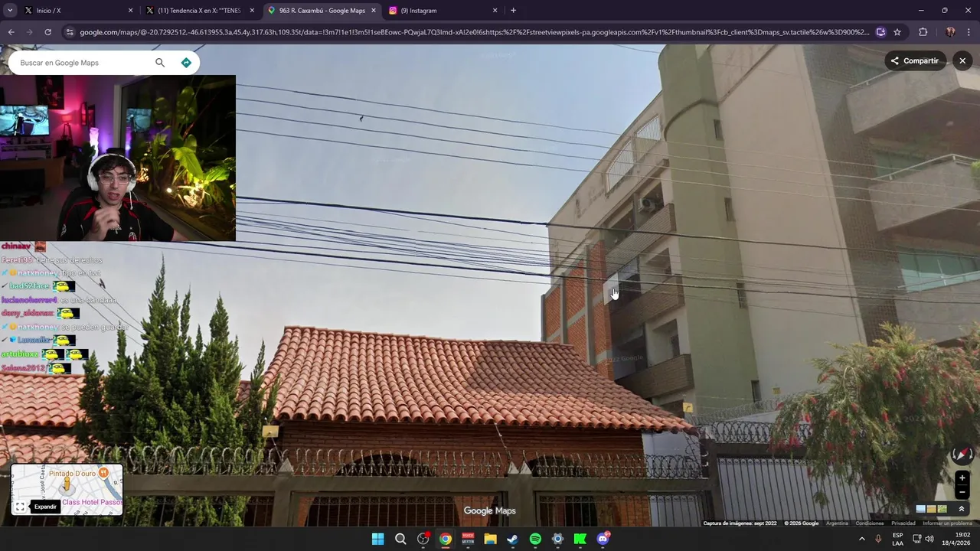Zoom in with the plus button
Viewport: 980px width, 551px height.
click(962, 478)
